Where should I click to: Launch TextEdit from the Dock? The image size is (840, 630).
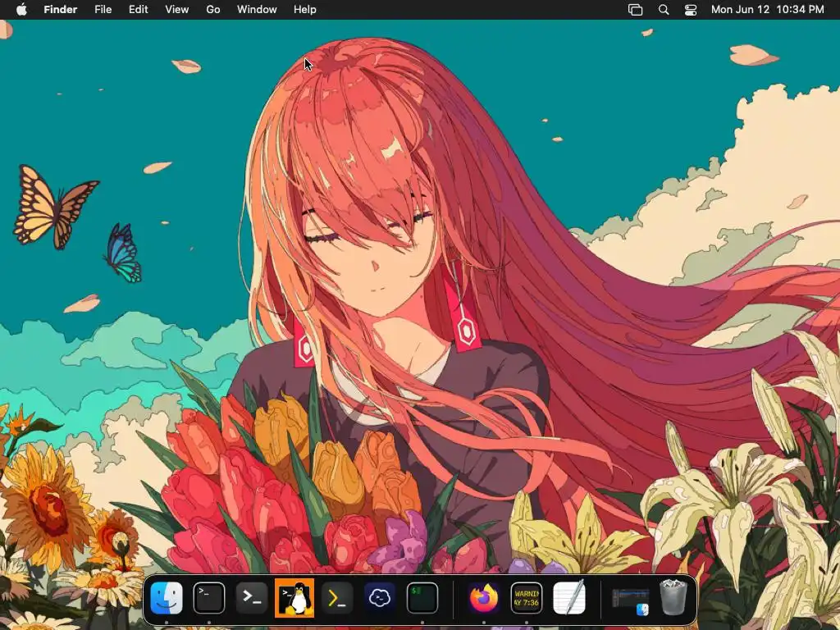[x=569, y=598]
